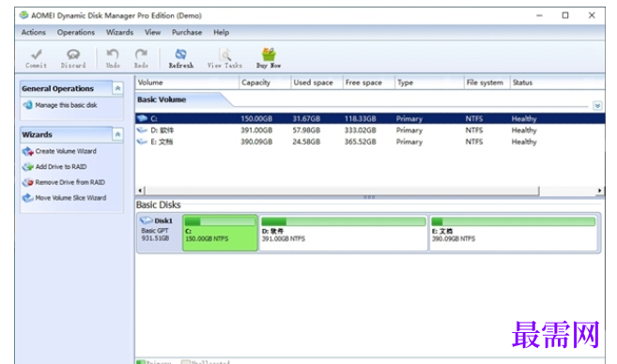Sort by the Capacity column header
Viewport: 617px width, 364px height.
pos(265,83)
